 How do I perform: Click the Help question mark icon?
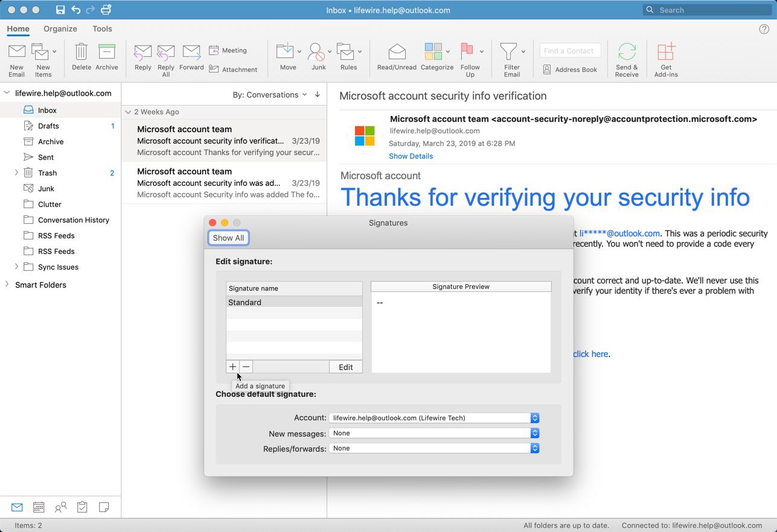(763, 29)
